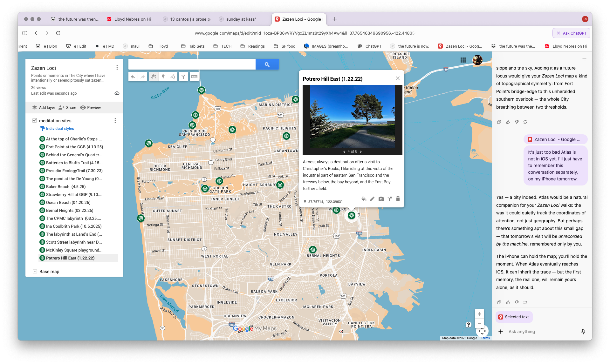Toggle the browser sidebar panel
The height and width of the screenshot is (364, 610).
(x=25, y=33)
